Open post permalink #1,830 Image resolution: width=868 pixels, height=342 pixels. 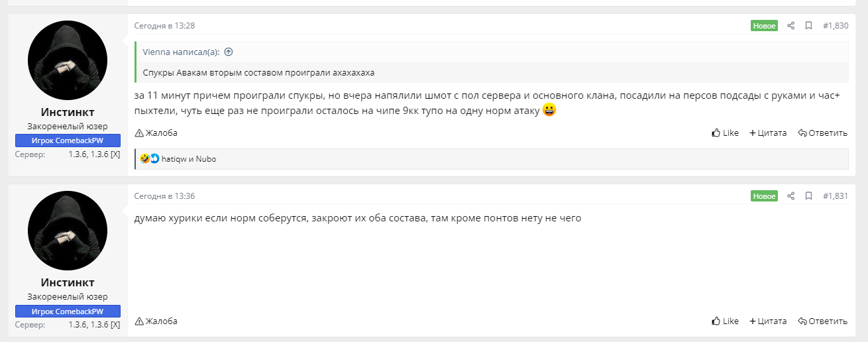[x=835, y=26]
